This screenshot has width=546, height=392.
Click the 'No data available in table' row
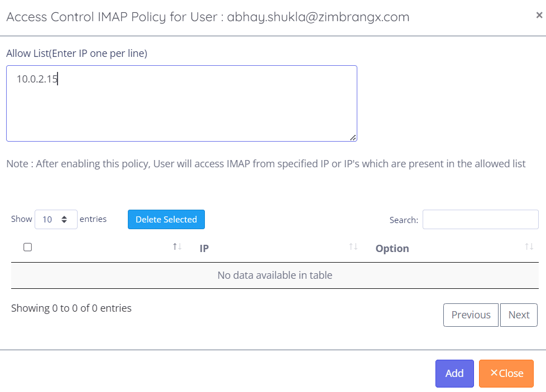pos(275,275)
